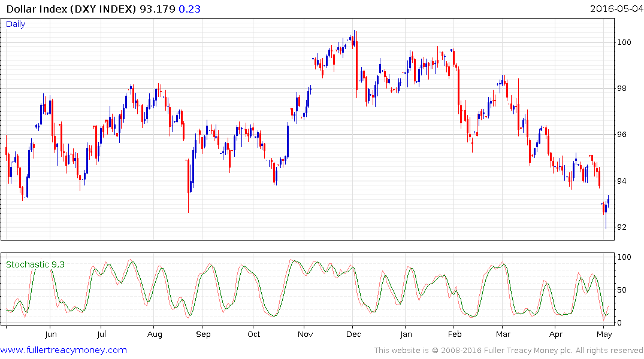Screen dimensions: 644x359
Task: Click the Dec month axis label
Action: pos(353,334)
